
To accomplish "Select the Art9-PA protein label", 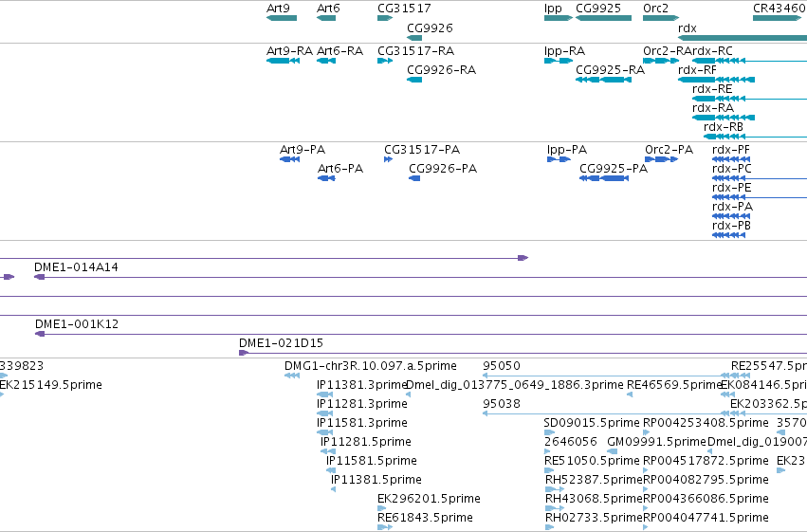I will [x=303, y=150].
